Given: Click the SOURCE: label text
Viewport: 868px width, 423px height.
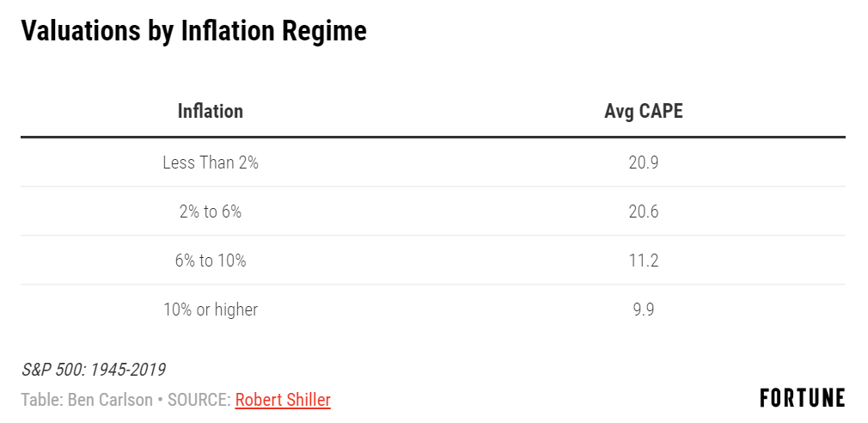Looking at the screenshot, I should 199,400.
